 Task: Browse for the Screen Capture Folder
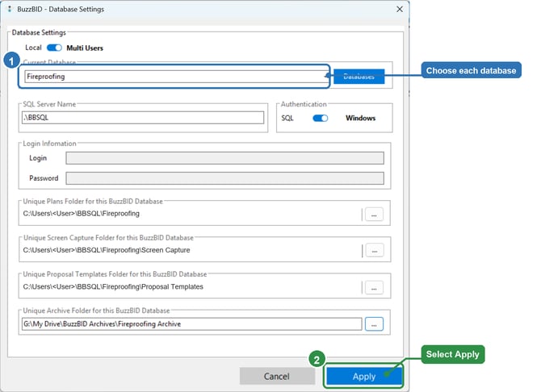pos(375,251)
